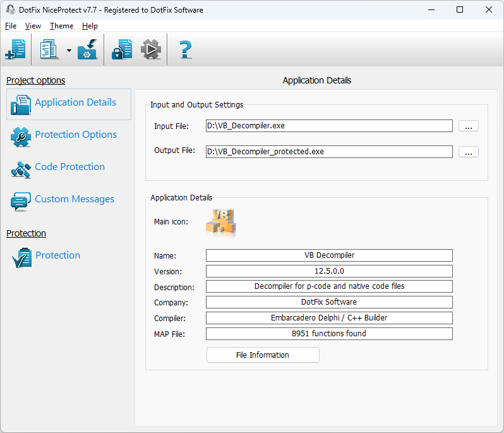Close the NiceProtect window
The width and height of the screenshot is (504, 433).
pyautogui.click(x=489, y=9)
